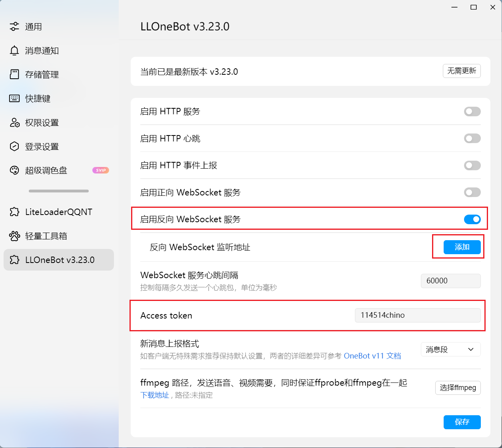Click the LLOneBot v3.23.0 puzzle icon

pos(14,260)
